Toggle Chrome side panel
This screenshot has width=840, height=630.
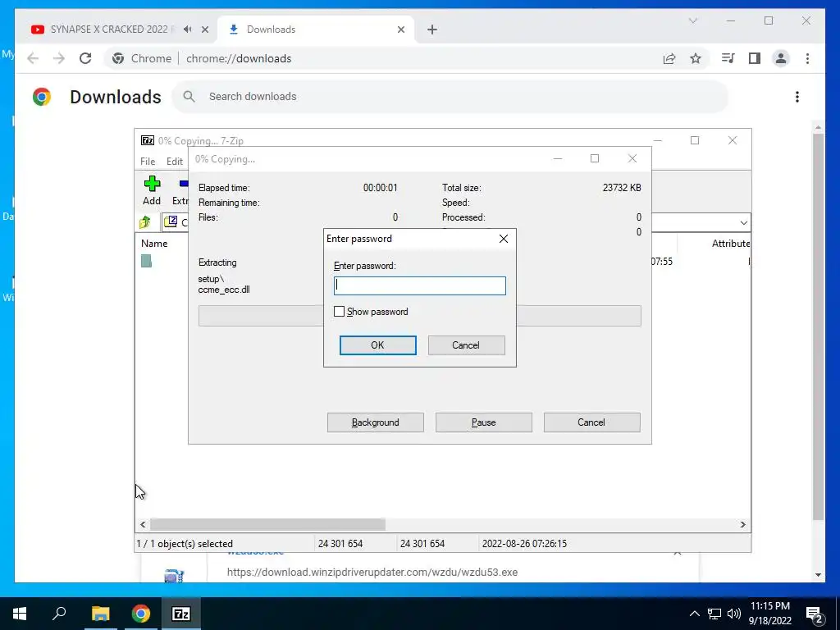755,58
